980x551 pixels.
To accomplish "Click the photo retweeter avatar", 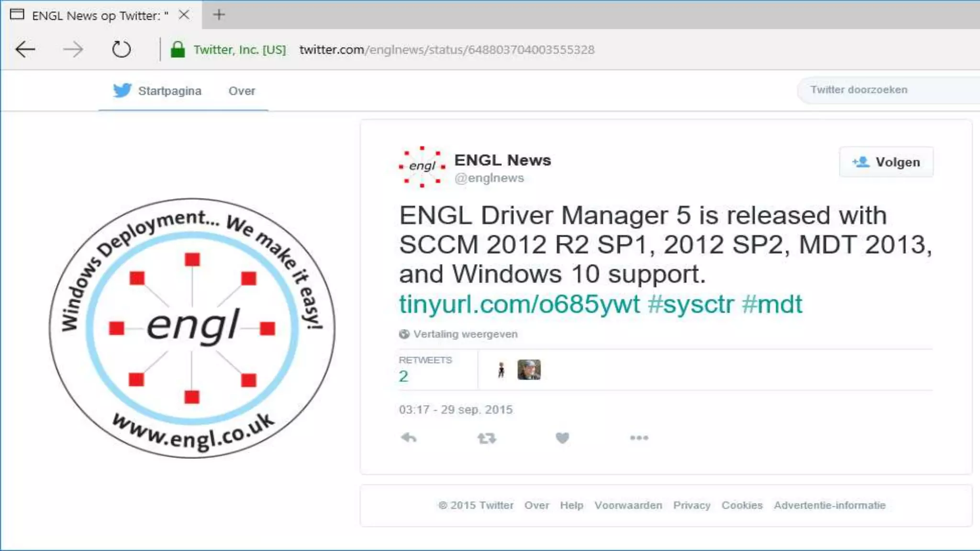I will [x=529, y=370].
